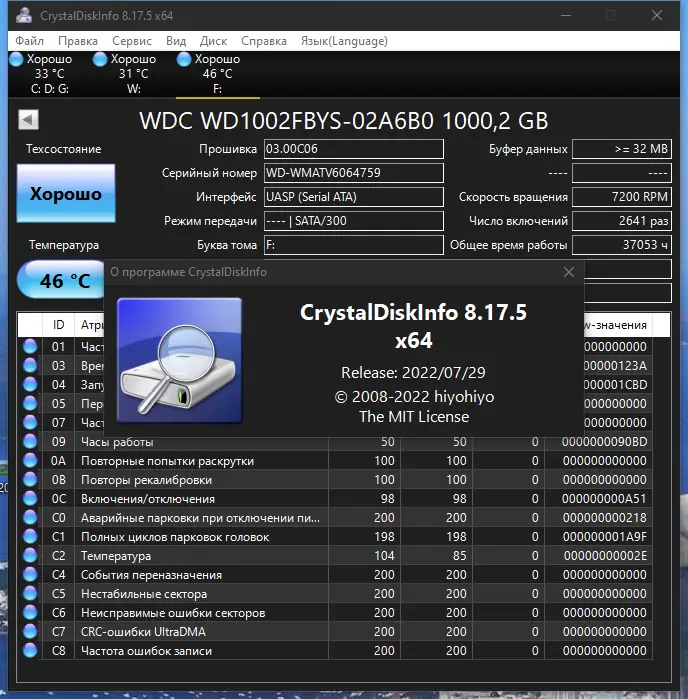Click the status orb for attribute C6
688x699 pixels.
pyautogui.click(x=30, y=613)
